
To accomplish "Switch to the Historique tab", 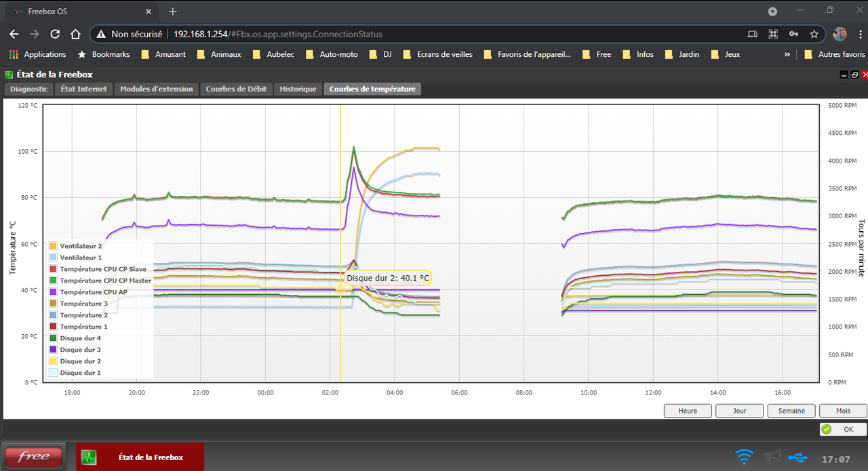I will [x=298, y=89].
